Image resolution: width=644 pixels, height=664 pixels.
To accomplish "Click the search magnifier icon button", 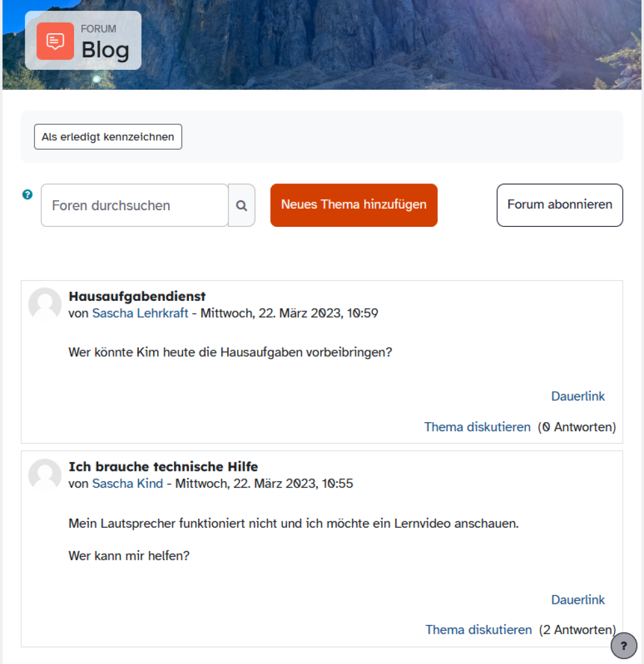I will point(241,205).
